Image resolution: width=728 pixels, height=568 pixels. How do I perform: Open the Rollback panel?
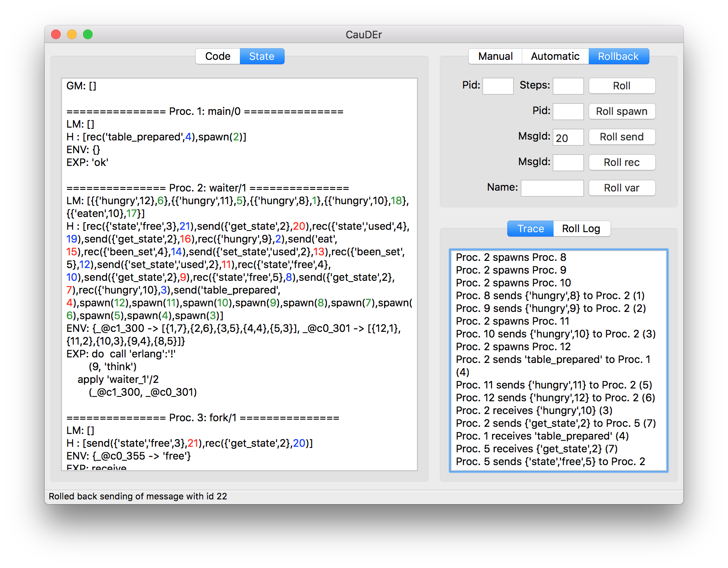pyautogui.click(x=619, y=56)
